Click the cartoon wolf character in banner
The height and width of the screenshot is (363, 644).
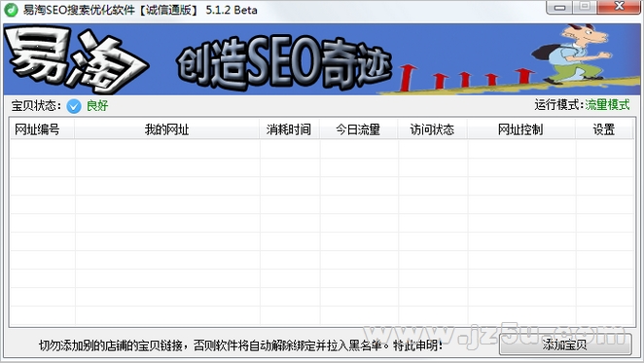[x=572, y=54]
